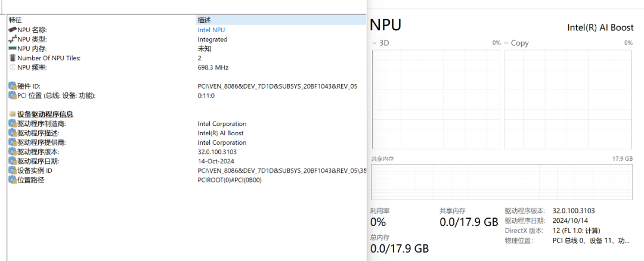Select the driver date 14-Oct-2024
Screen dimensions: 644x261
click(216, 161)
